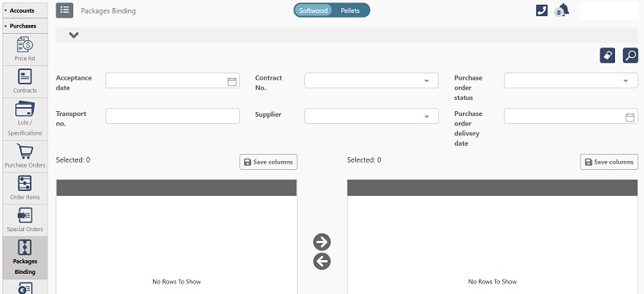Image resolution: width=644 pixels, height=294 pixels.
Task: Click the right table header bar
Action: 493,188
